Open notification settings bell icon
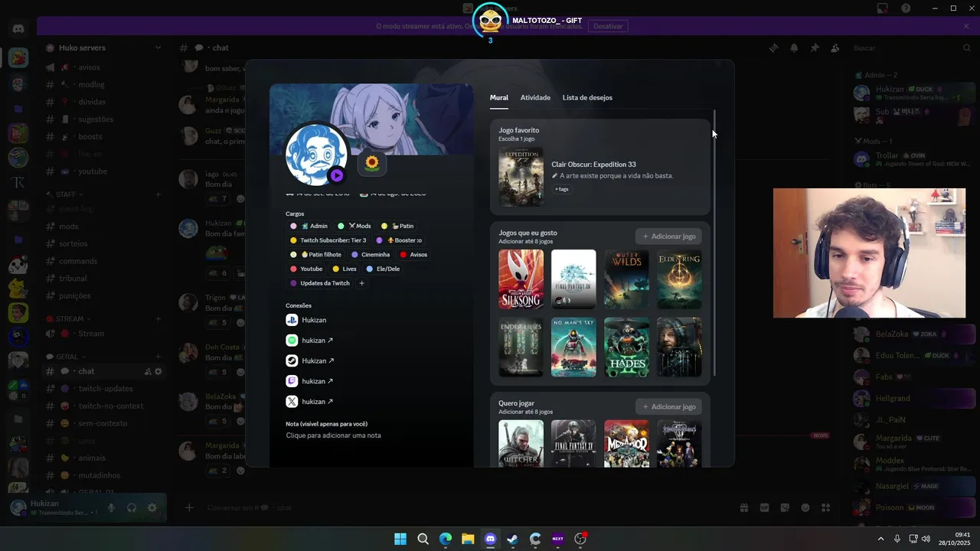This screenshot has height=551, width=980. pyautogui.click(x=794, y=47)
